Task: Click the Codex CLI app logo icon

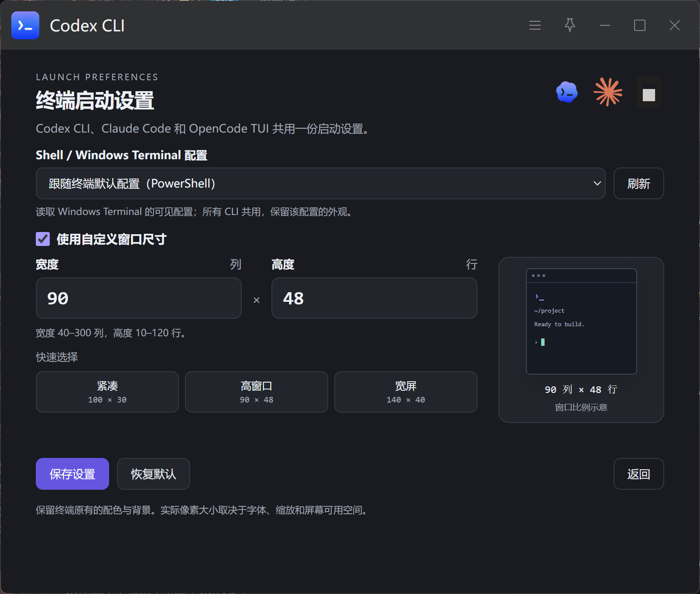Action: [x=25, y=25]
